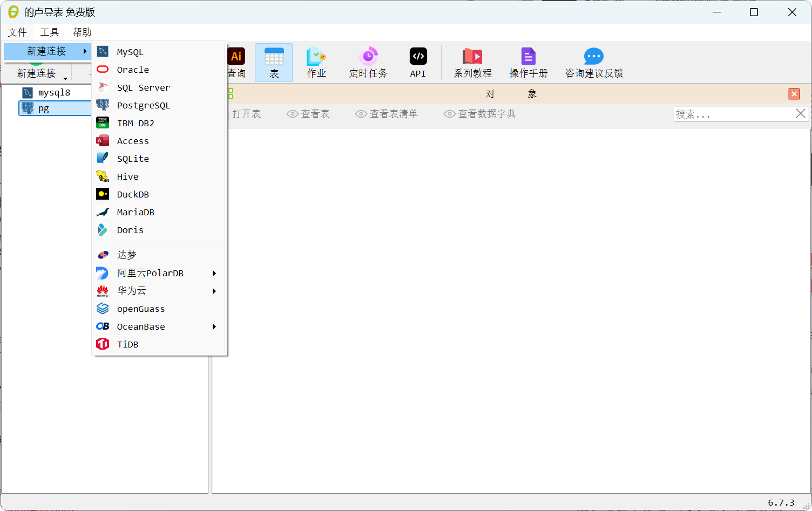This screenshot has height=511, width=812.
Task: Expand the 阿里云PolarDB submenu arrow
Action: [214, 273]
